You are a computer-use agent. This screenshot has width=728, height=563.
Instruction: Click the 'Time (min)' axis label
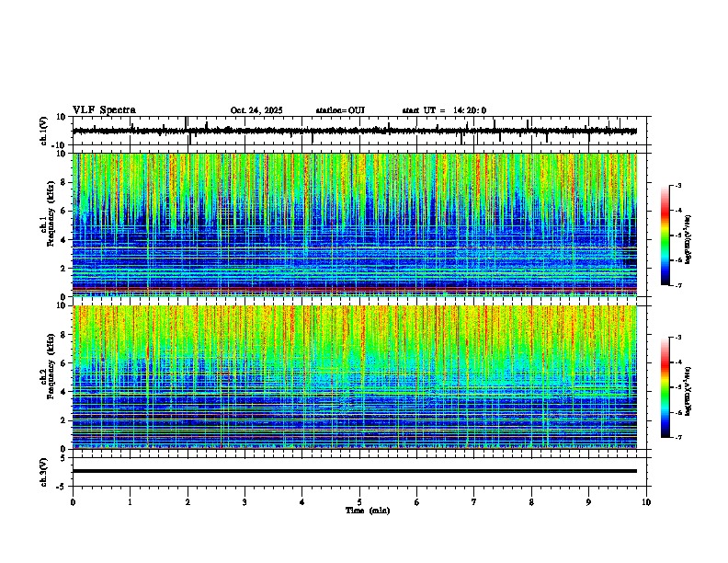pyautogui.click(x=368, y=511)
